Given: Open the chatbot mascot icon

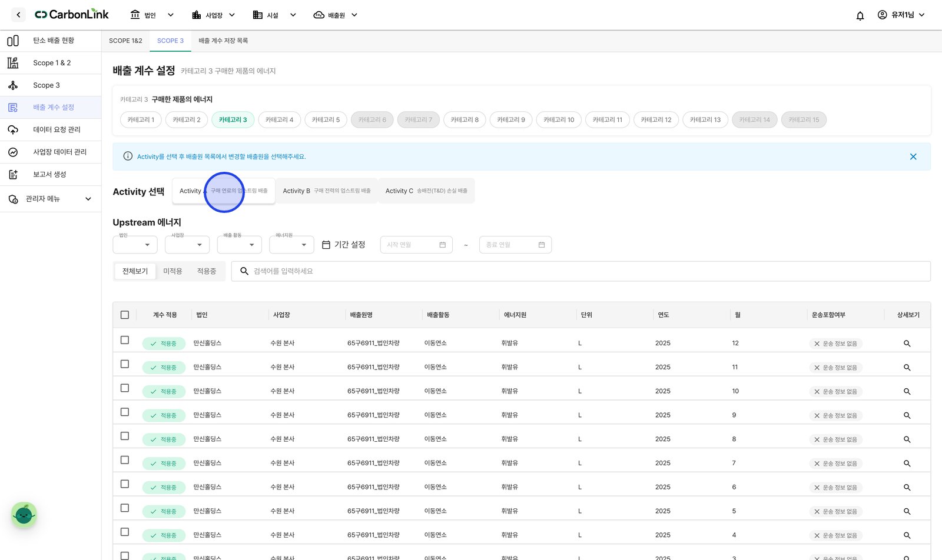Looking at the screenshot, I should click(24, 515).
